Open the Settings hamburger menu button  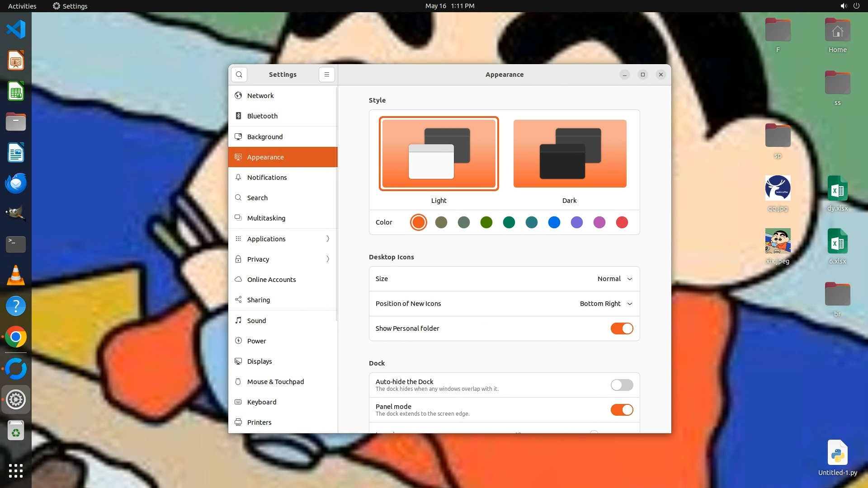coord(326,75)
